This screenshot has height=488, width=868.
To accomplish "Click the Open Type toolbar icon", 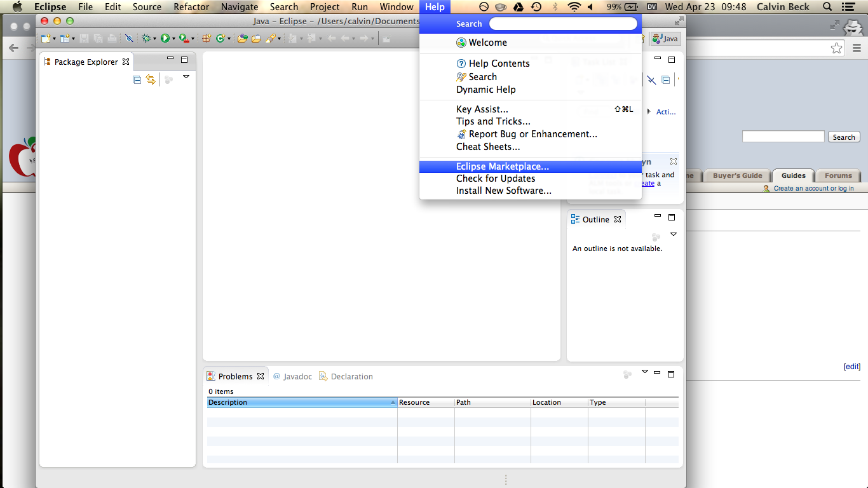I will tap(242, 39).
